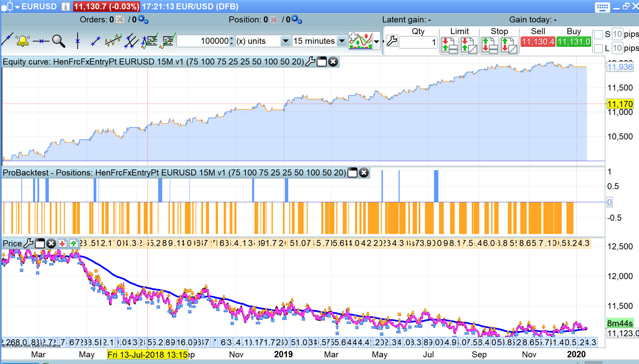Screen dimensions: 639x364
Task: Click the 11,936 equity value label
Action: tap(620, 67)
